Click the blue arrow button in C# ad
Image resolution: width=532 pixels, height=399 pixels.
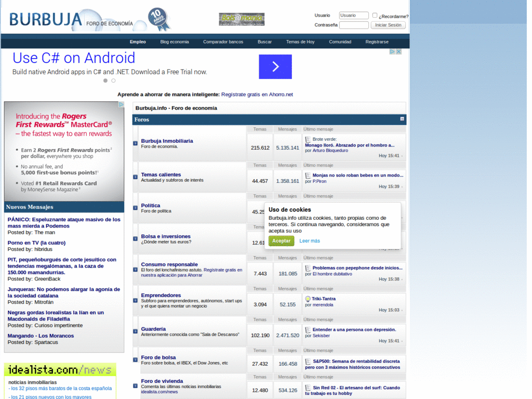[x=275, y=66]
